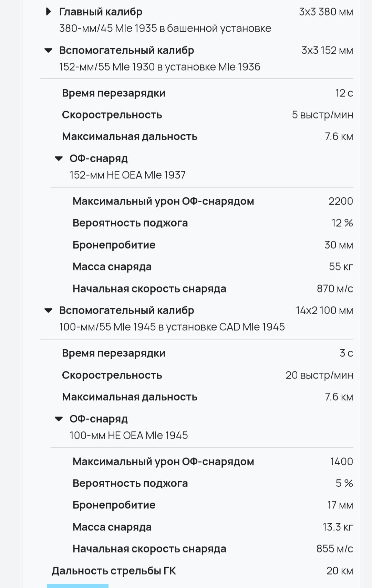Tap Начальная скорость снаряда label with 870 м/с
The height and width of the screenshot is (588, 372).
pos(149,289)
